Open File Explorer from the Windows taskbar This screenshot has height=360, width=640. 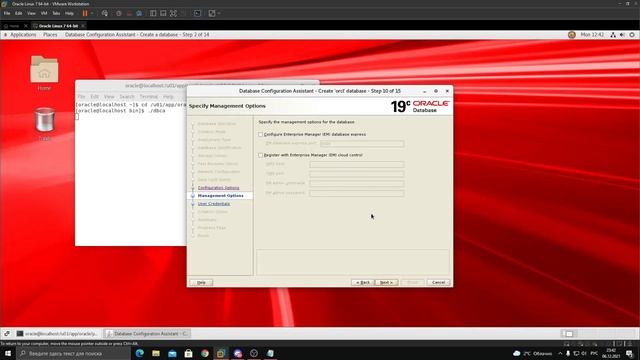point(156,353)
